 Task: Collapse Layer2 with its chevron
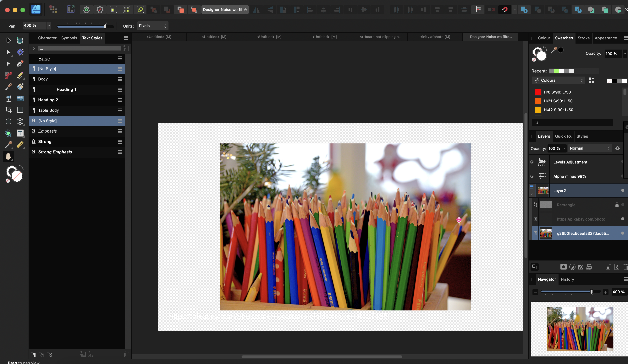532,194
